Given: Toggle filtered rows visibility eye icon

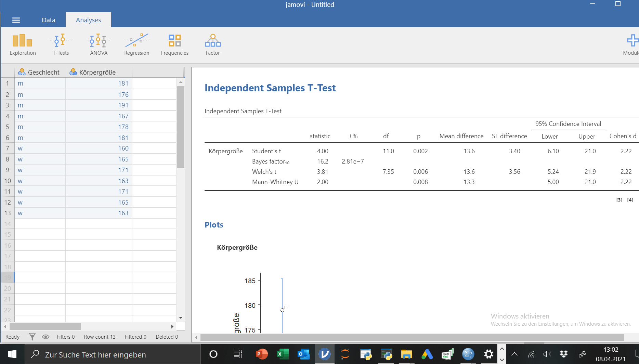Looking at the screenshot, I should click(x=45, y=337).
